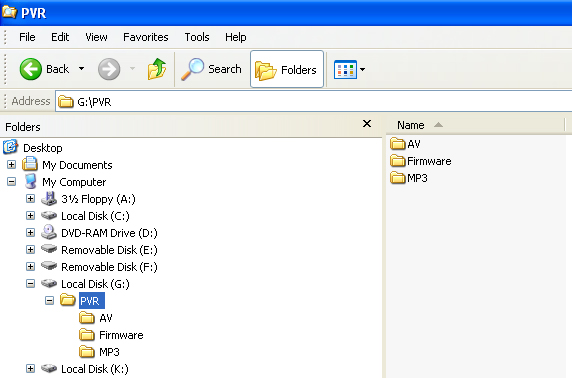Open the Edit menu
572x378 pixels.
point(60,37)
